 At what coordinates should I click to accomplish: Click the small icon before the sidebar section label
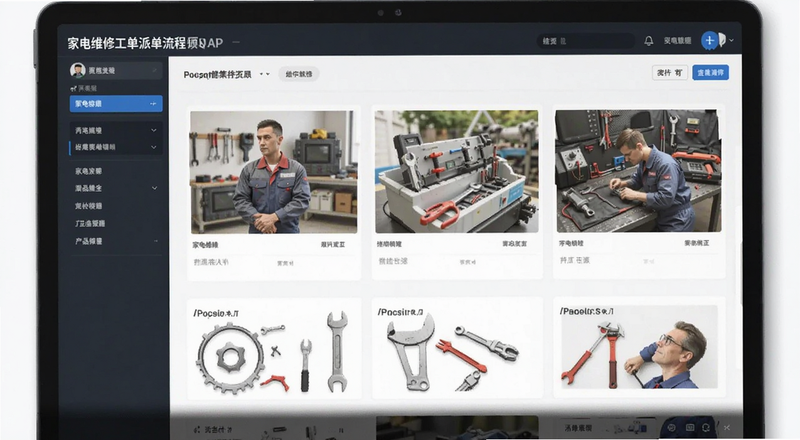(x=73, y=88)
